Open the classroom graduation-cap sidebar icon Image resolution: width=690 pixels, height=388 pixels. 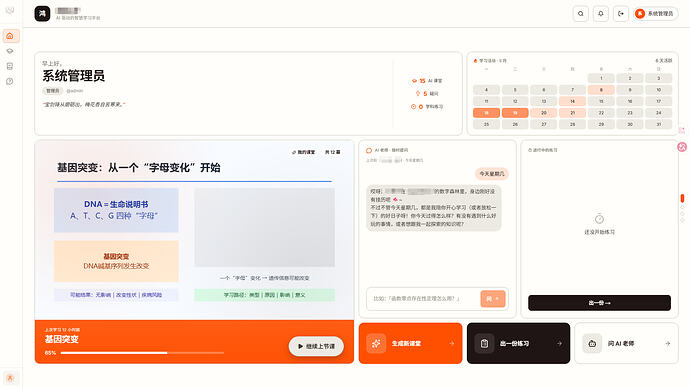[10, 51]
